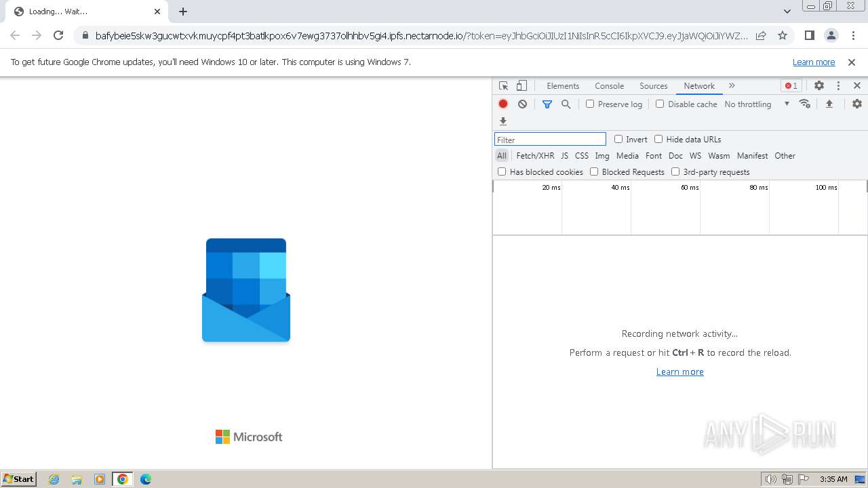Bookmark this page with star icon

(x=783, y=35)
